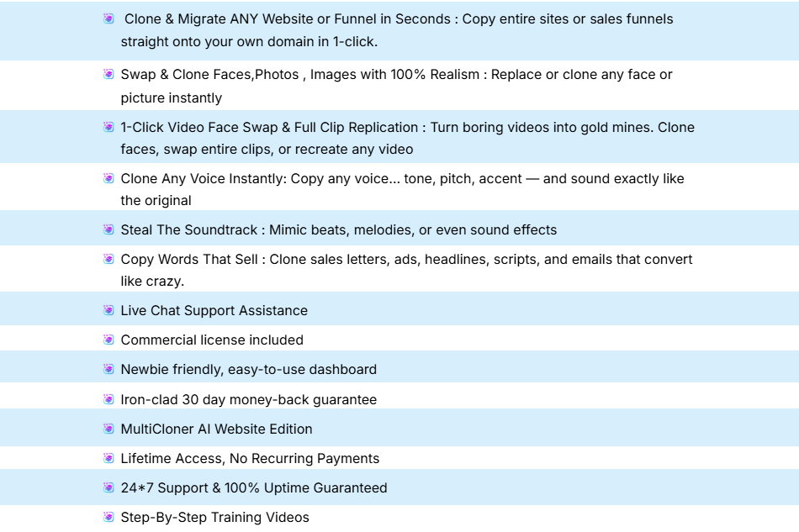Click bullet icon next to Copy Words That Sell
799x532 pixels.
pyautogui.click(x=108, y=259)
